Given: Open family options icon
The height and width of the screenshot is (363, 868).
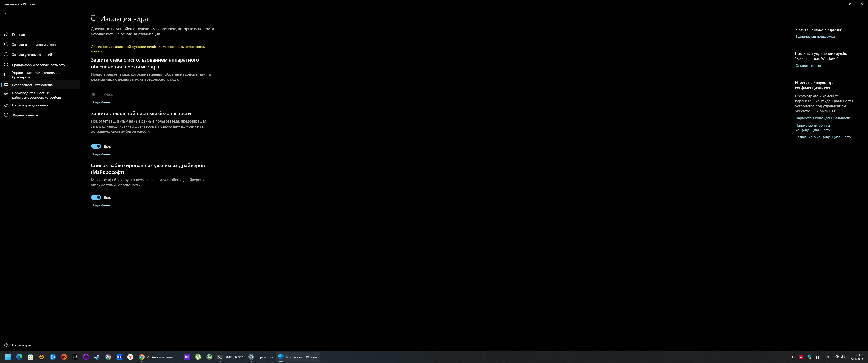Looking at the screenshot, I should tap(6, 105).
